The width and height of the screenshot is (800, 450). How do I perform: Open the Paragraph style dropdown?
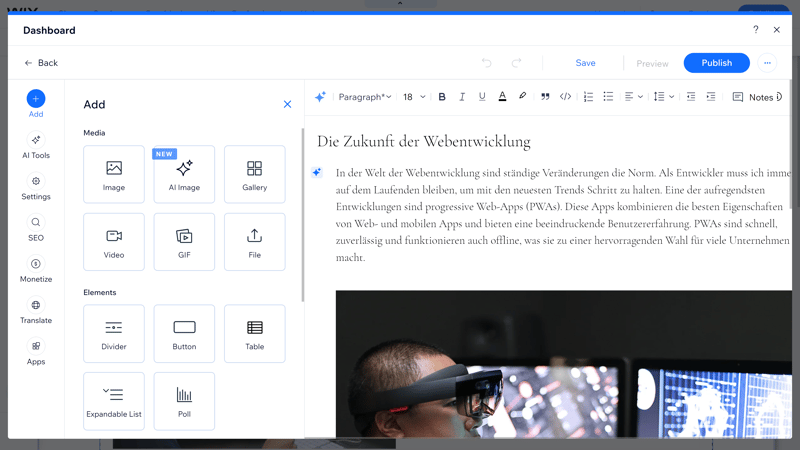[365, 96]
